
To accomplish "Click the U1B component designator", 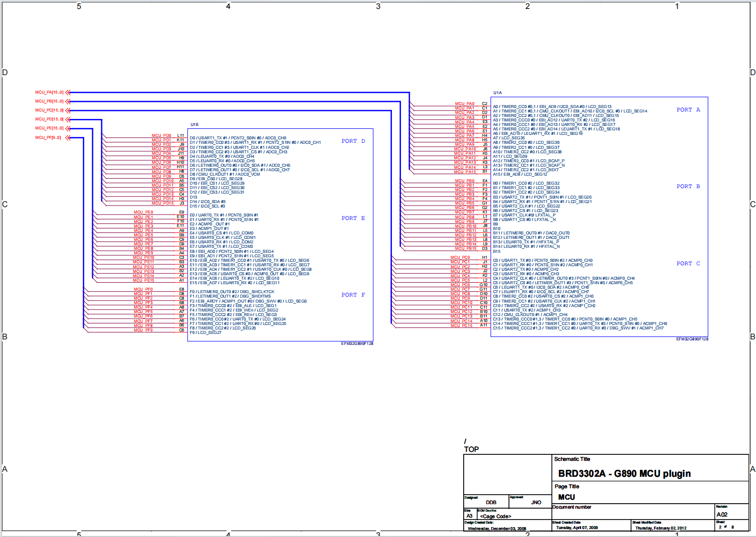I will pos(194,125).
